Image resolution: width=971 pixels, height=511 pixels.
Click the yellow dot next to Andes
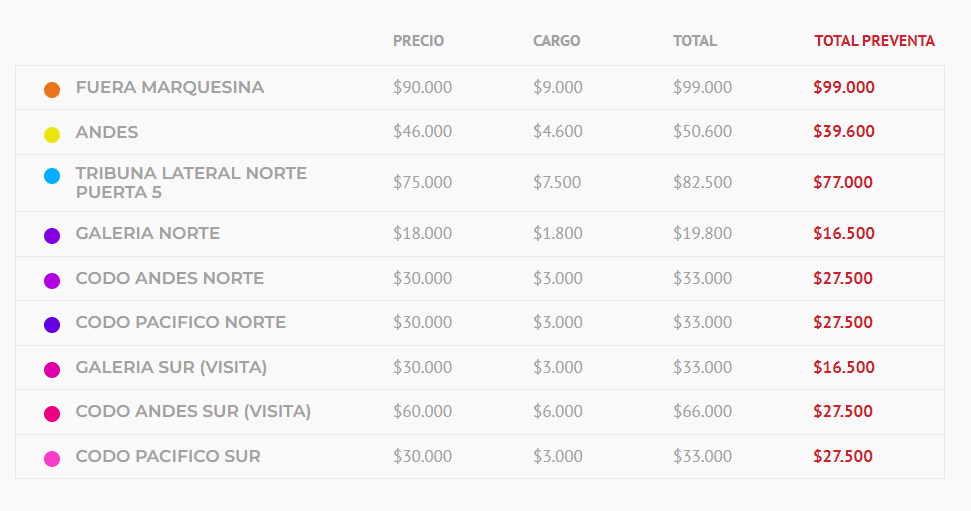(x=52, y=134)
